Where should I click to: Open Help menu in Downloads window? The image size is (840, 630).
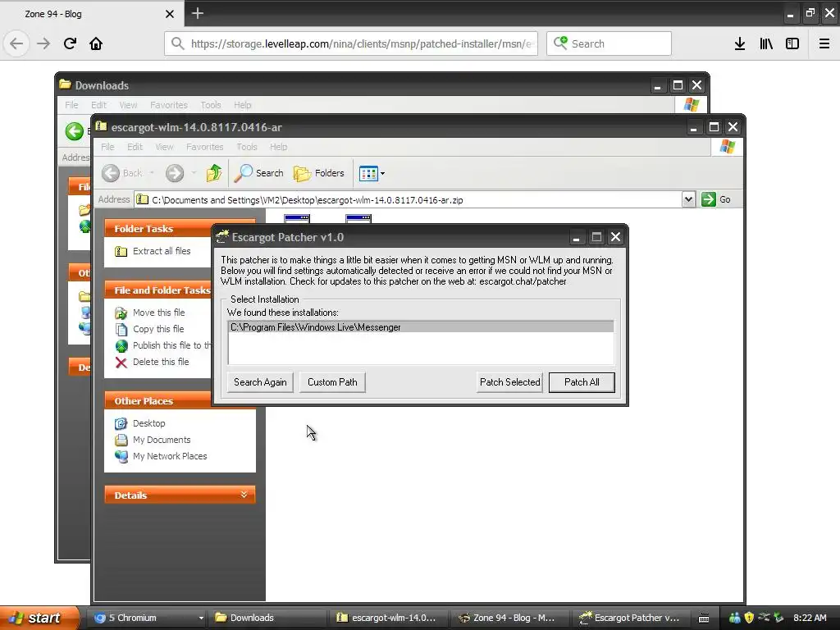[242, 105]
